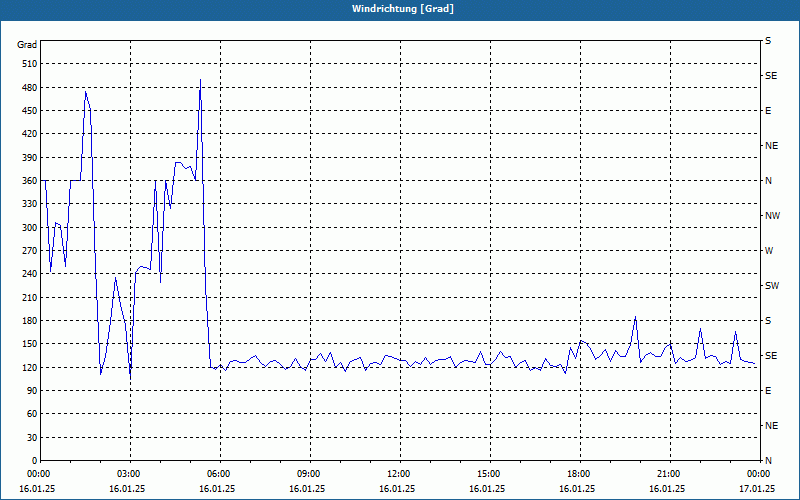Click the 210 degree axis label
The height and width of the screenshot is (500, 800).
coord(31,297)
